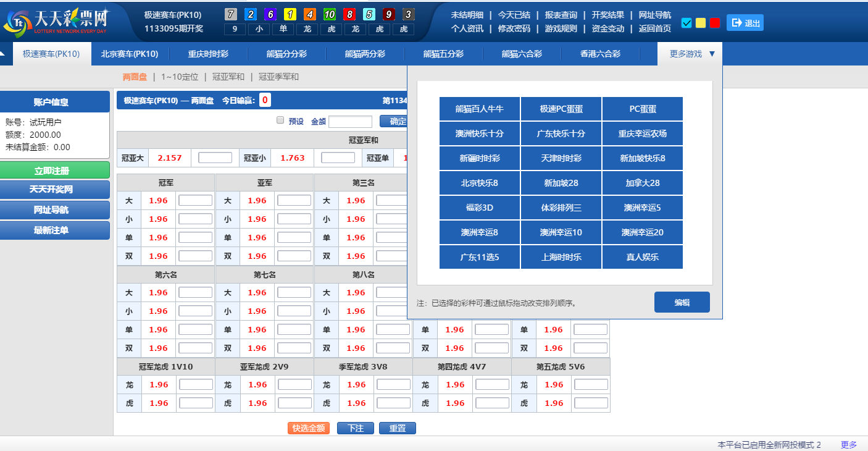Click the purple number 6 result ball
Image resolution: width=868 pixels, height=451 pixels.
coord(270,14)
